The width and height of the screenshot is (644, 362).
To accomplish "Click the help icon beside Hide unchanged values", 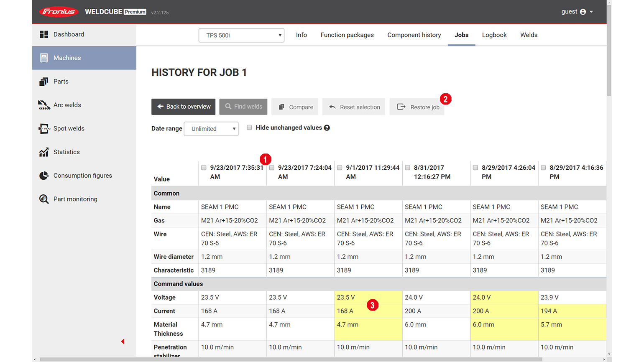I will [327, 128].
